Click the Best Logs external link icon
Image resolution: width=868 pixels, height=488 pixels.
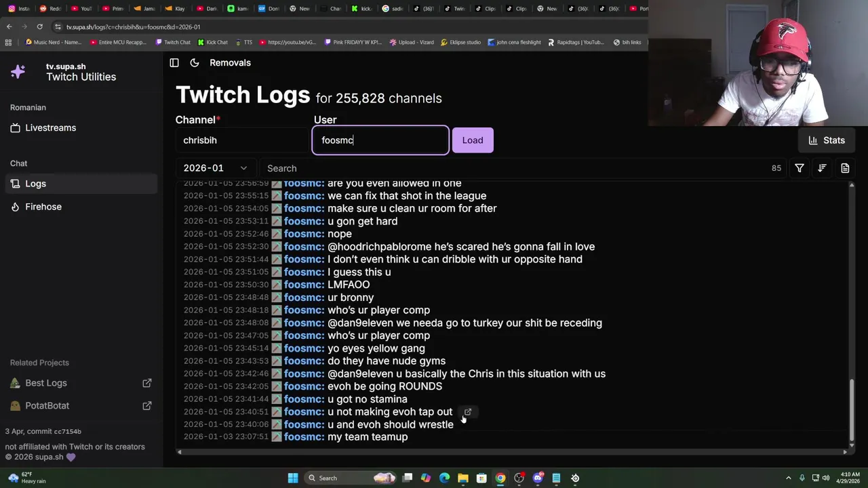pyautogui.click(x=146, y=383)
